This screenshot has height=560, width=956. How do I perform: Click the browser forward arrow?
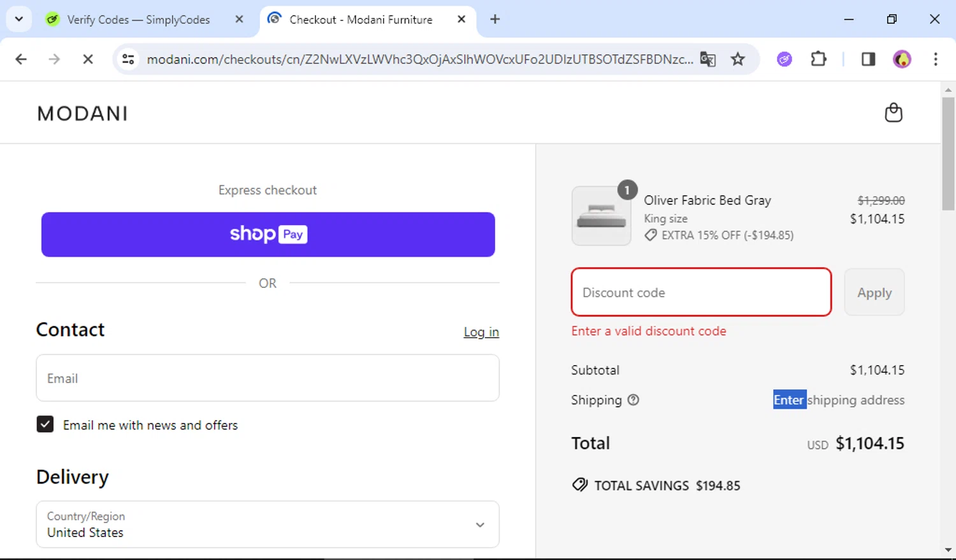pyautogui.click(x=55, y=59)
